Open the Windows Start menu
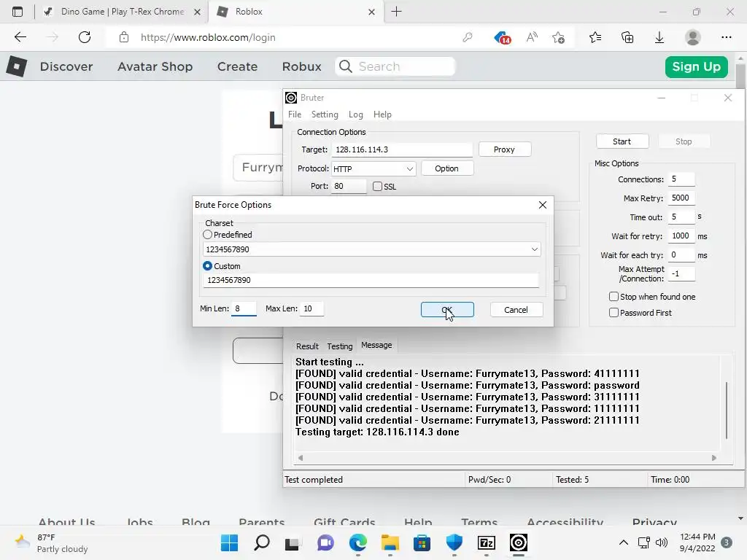 (229, 542)
